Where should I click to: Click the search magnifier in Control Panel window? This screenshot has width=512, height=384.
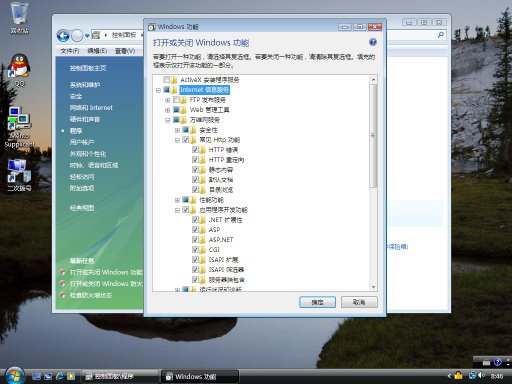point(440,35)
